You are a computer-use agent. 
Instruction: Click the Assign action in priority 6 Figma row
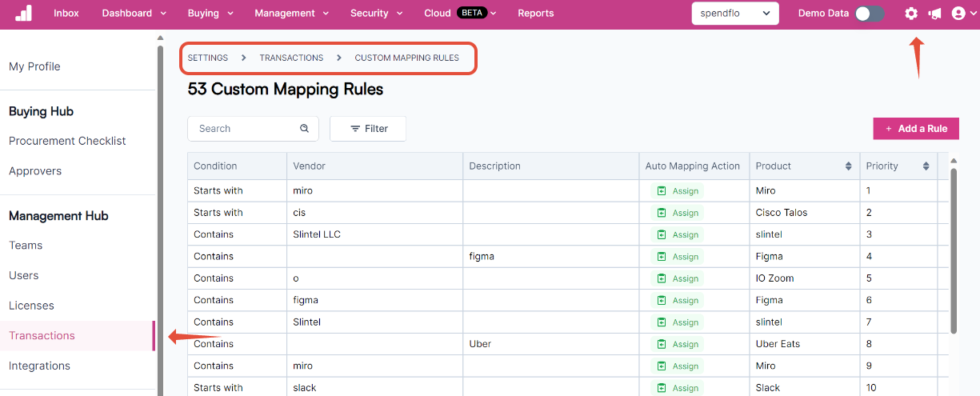coord(678,301)
